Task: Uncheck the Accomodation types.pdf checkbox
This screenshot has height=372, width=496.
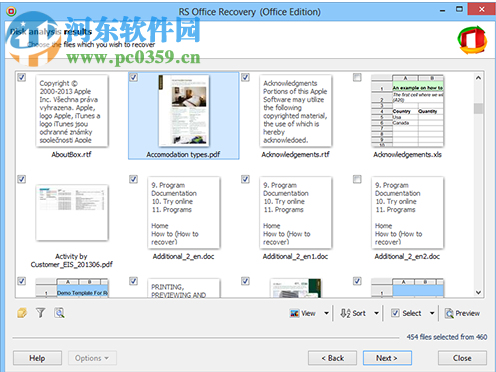Action: coord(133,77)
